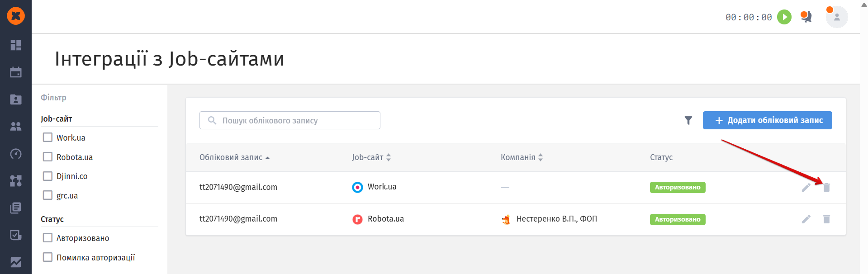Delete the Robota.ua account entry
This screenshot has width=868, height=274.
pyautogui.click(x=826, y=219)
